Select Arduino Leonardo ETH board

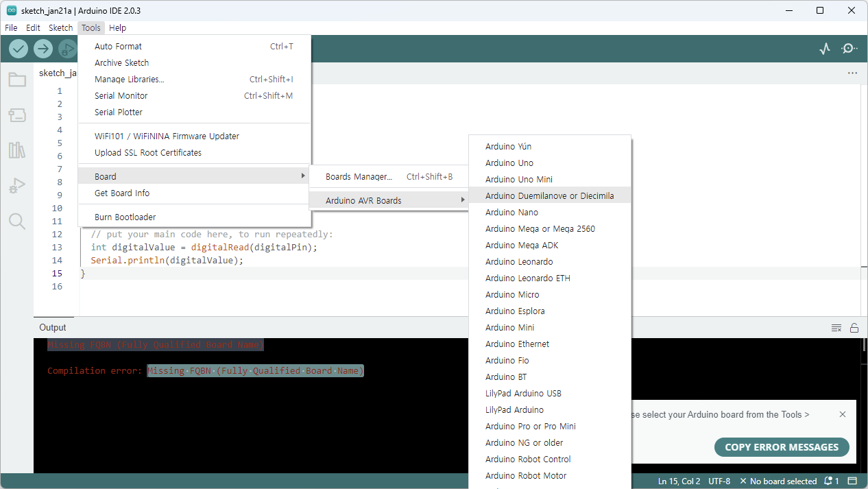coord(550,278)
